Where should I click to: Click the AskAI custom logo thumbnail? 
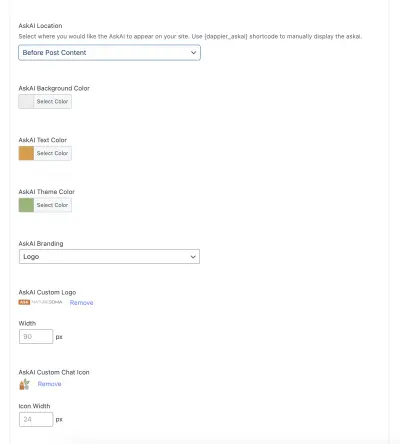coord(40,302)
